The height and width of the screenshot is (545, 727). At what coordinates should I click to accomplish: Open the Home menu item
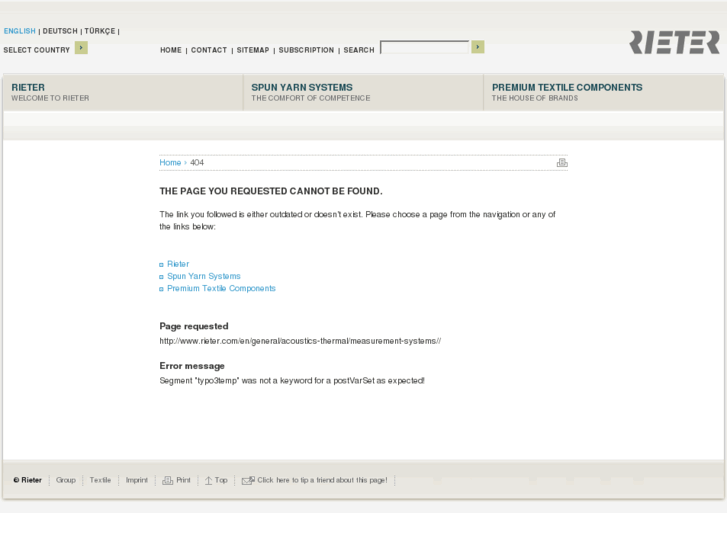pos(171,50)
